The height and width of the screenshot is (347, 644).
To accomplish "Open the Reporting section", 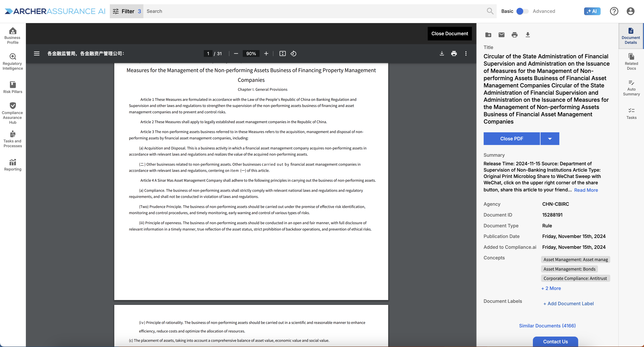I will (12, 165).
